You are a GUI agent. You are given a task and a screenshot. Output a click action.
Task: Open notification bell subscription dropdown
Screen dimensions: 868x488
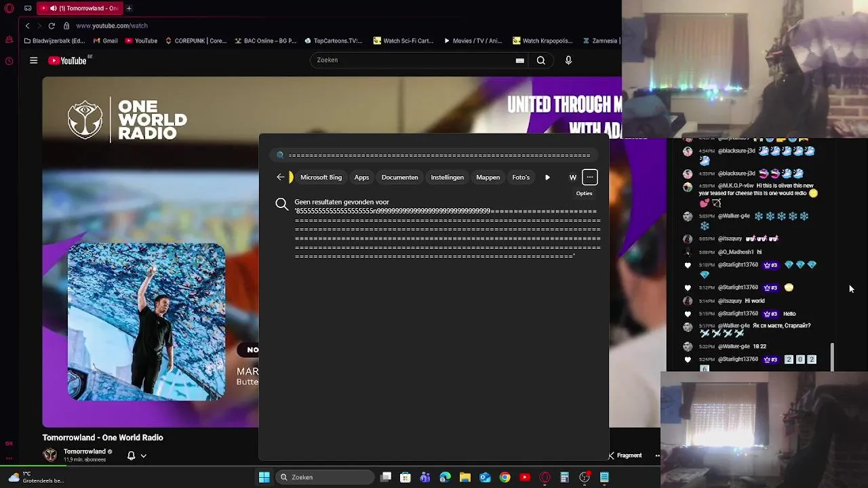pyautogui.click(x=136, y=456)
